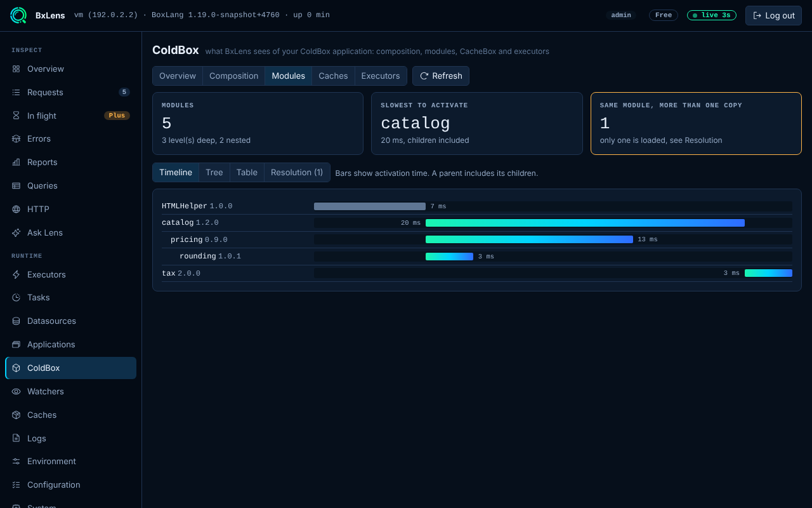Image resolution: width=812 pixels, height=508 pixels.
Task: Click the Errors bug icon
Action: 16,138
